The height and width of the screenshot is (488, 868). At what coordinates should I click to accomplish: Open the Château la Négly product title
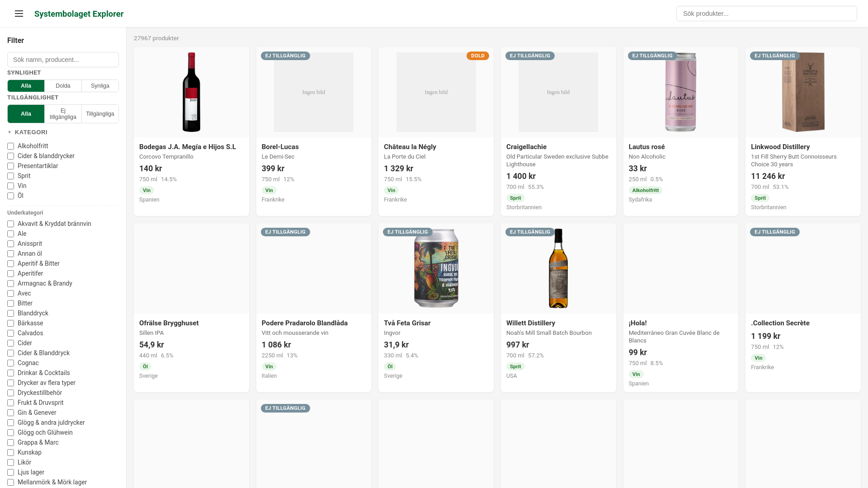[x=410, y=147]
